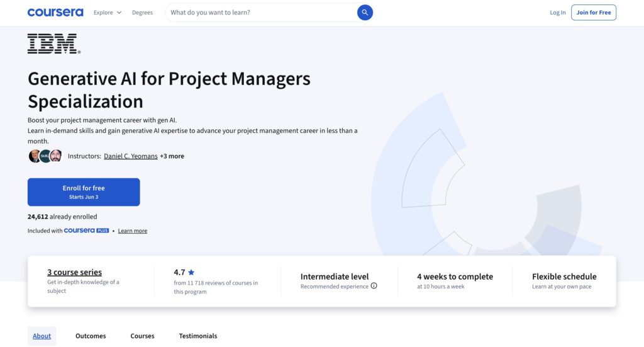Click the IBM logo
Image resolution: width=644 pixels, height=347 pixels.
54,43
